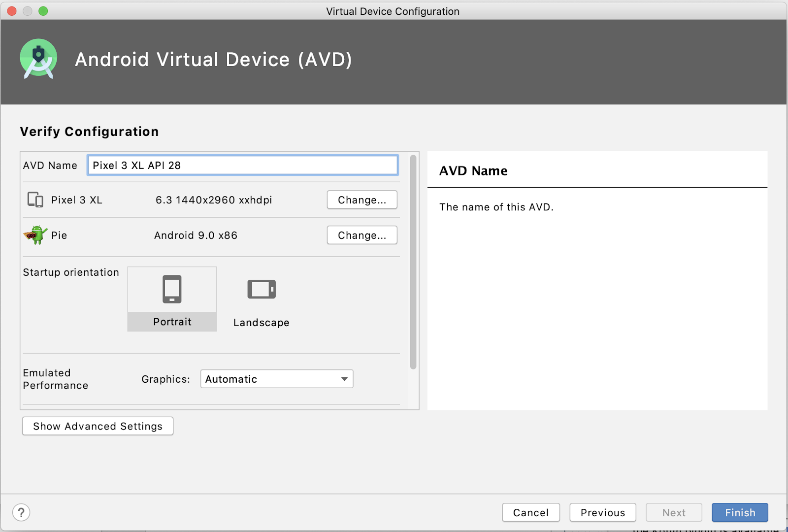Go back with the Previous button
Viewport: 788px width, 532px height.
coord(602,512)
